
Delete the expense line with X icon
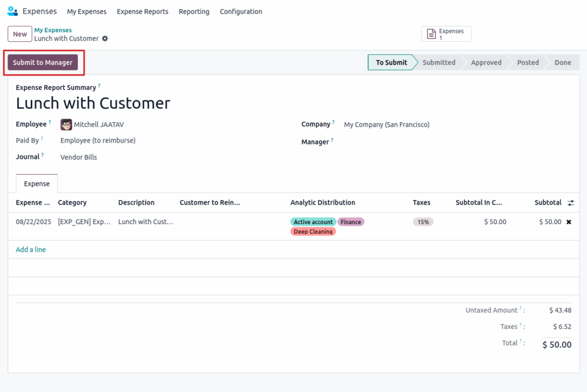[569, 222]
